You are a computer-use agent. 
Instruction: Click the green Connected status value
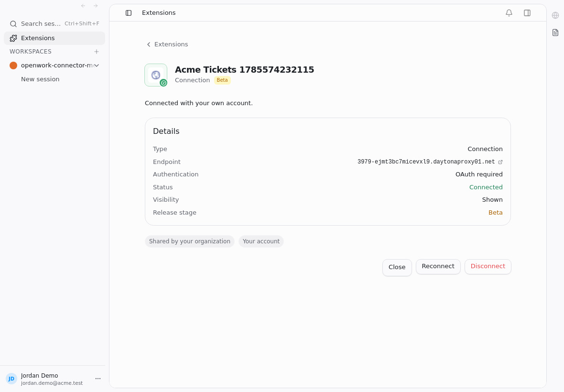point(486,187)
